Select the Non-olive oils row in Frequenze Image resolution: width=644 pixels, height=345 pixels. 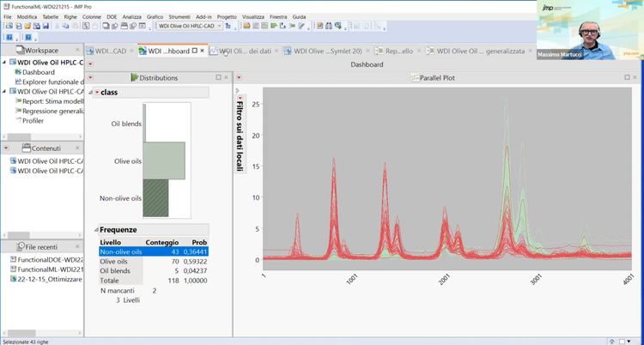click(120, 251)
